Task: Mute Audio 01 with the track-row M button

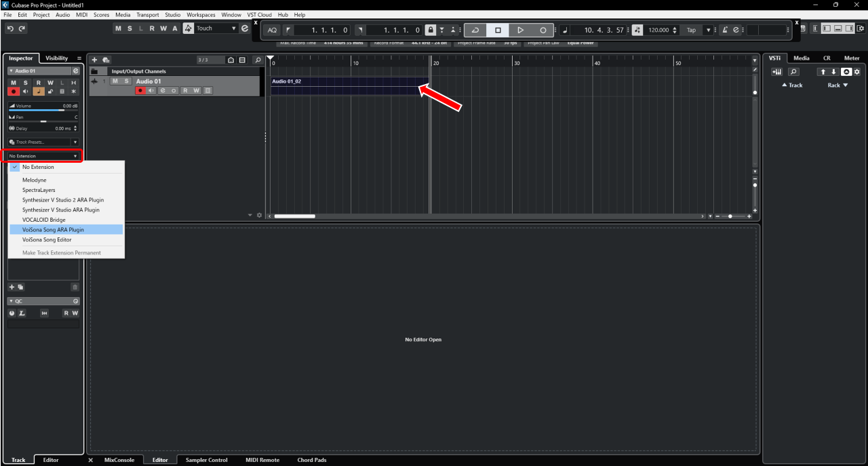Action: point(115,81)
